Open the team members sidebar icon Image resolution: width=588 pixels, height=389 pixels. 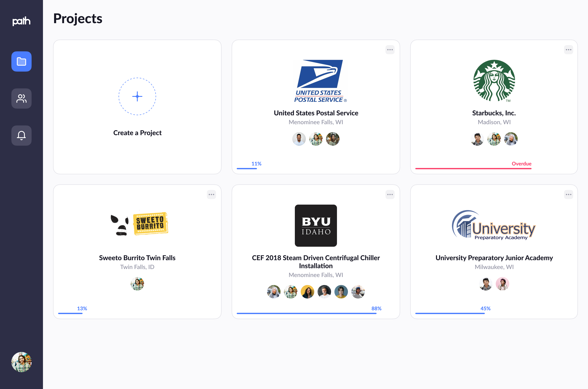tap(21, 99)
